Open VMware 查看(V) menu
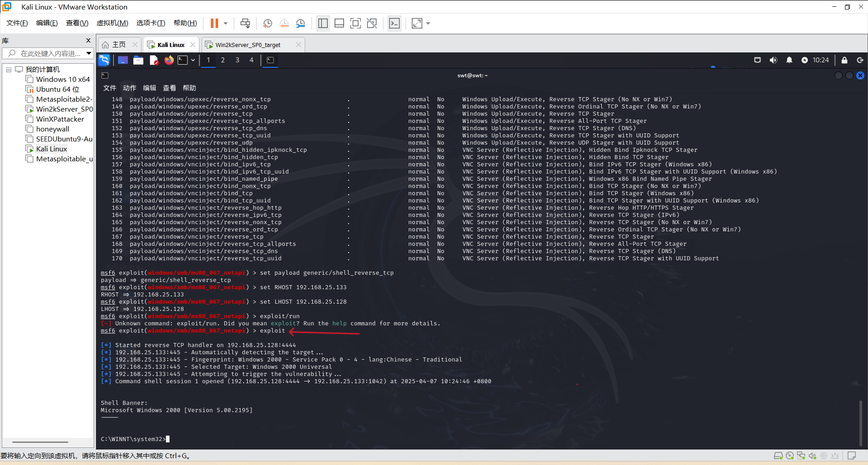This screenshot has width=868, height=465. pyautogui.click(x=77, y=23)
